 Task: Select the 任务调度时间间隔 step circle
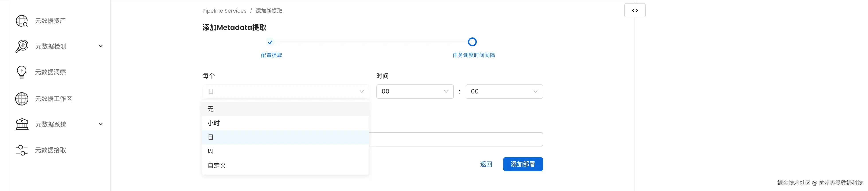tap(472, 42)
